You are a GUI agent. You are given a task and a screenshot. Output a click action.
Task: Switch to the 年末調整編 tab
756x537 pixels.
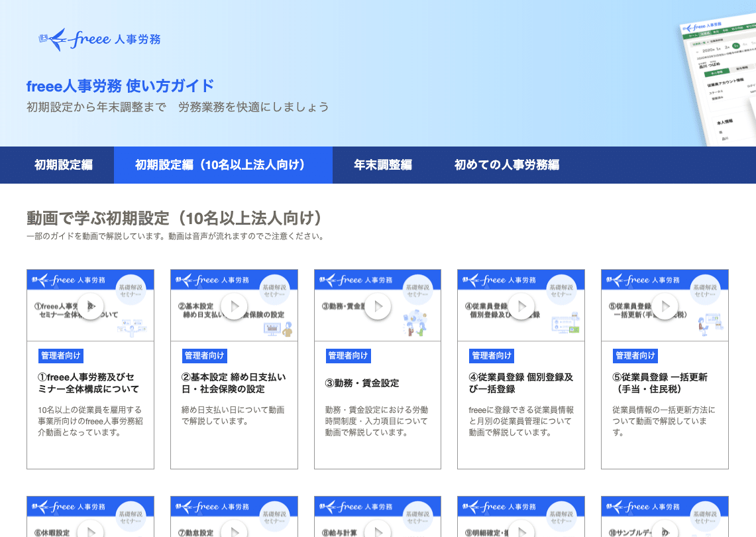click(383, 165)
